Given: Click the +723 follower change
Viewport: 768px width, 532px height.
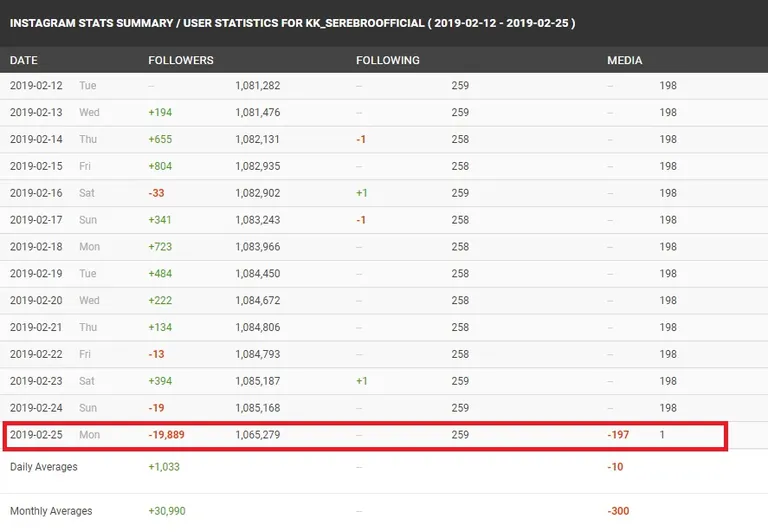Looking at the screenshot, I should pos(160,247).
